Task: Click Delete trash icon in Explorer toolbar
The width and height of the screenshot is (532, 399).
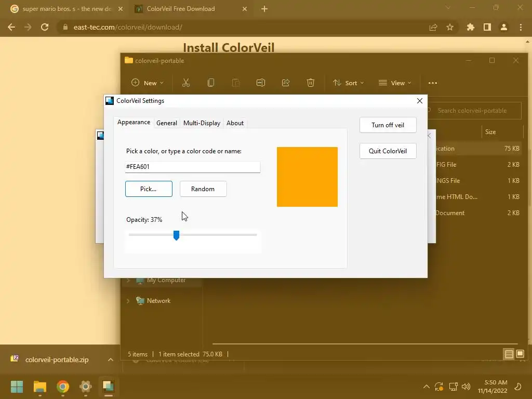Action: (x=311, y=83)
